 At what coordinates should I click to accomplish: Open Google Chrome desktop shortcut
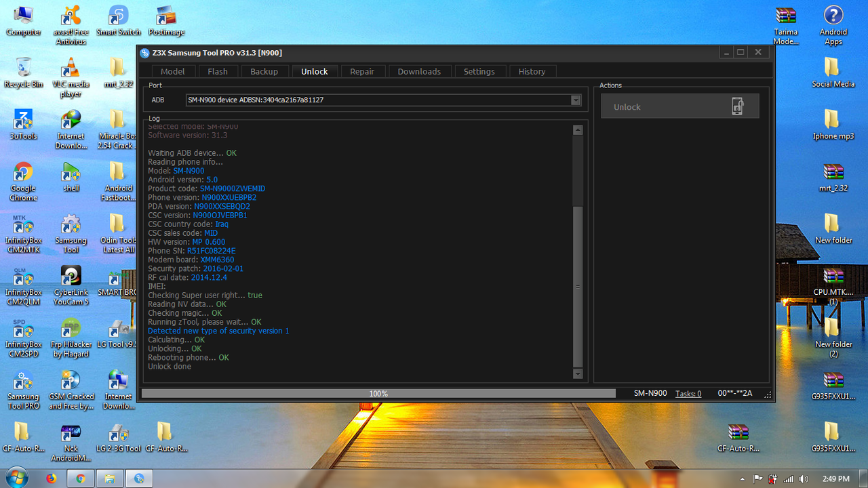pyautogui.click(x=23, y=182)
